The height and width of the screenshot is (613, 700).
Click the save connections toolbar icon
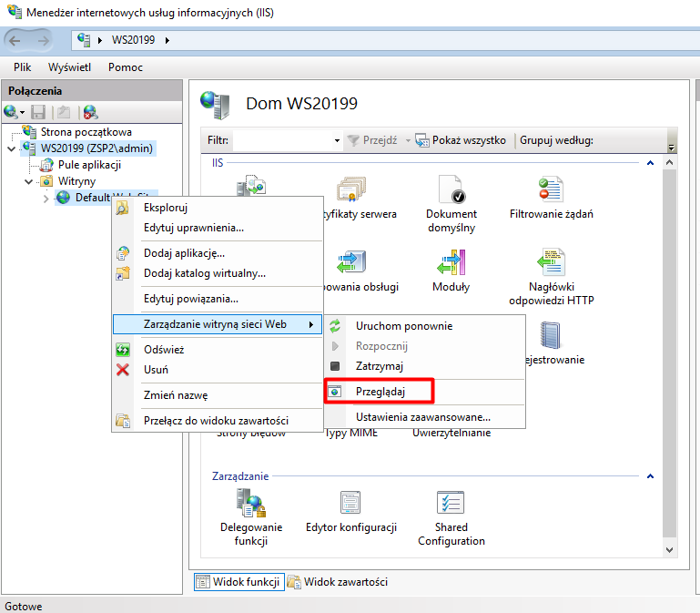click(x=38, y=112)
